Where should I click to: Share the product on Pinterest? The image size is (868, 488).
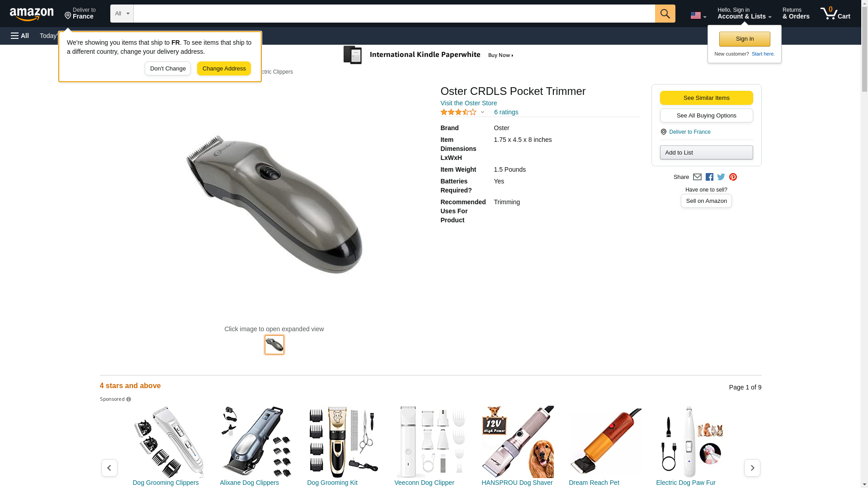pos(733,177)
